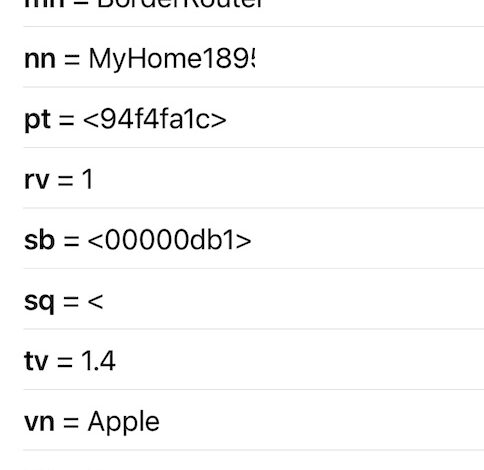Select the bold sq key label
Screen dimensions: 484x470
[x=39, y=303]
